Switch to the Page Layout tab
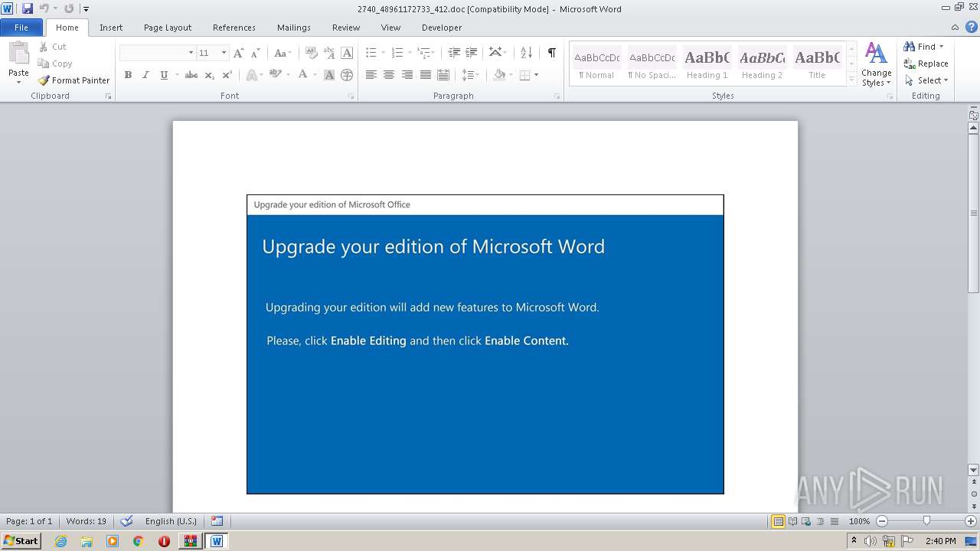Screen dimensions: 980x551 coord(168,28)
